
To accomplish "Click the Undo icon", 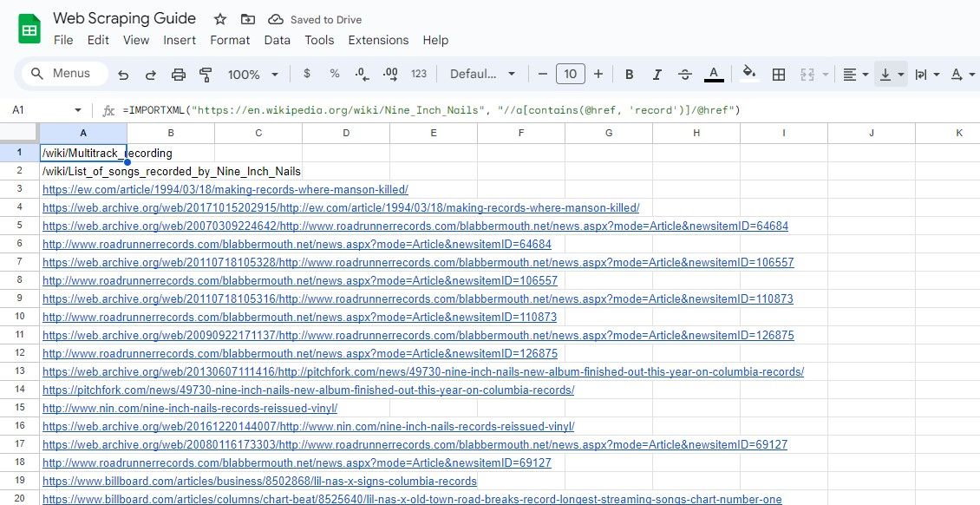I will [x=122, y=74].
